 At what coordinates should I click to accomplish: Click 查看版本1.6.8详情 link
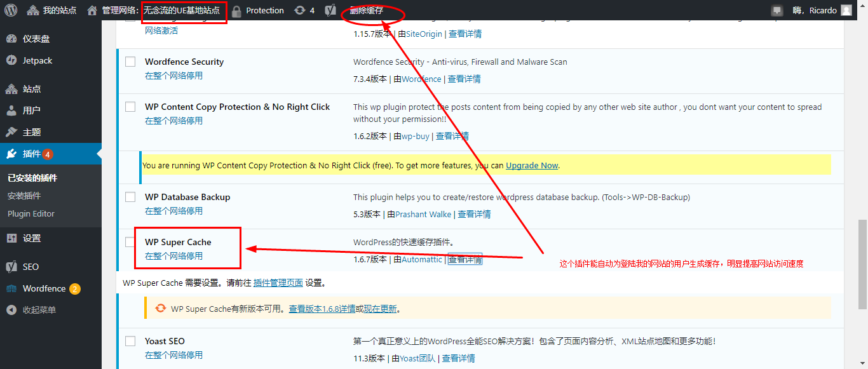click(322, 309)
